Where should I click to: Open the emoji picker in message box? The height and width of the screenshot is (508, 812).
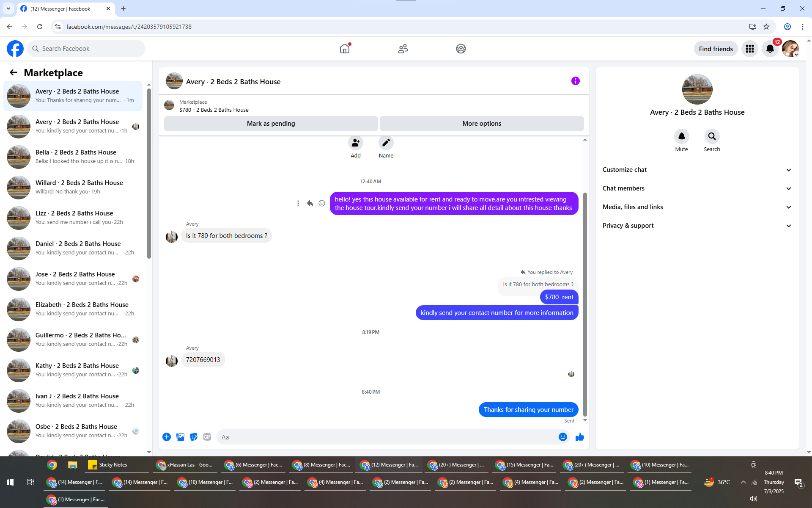click(562, 437)
